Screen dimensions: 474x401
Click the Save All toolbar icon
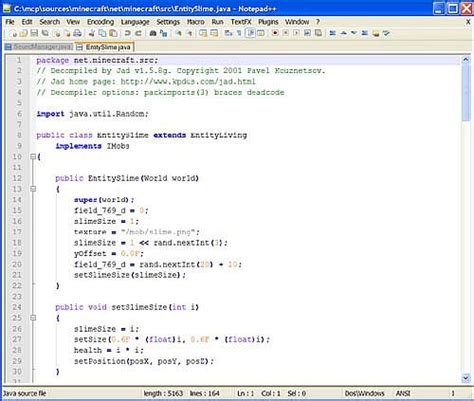[45, 33]
